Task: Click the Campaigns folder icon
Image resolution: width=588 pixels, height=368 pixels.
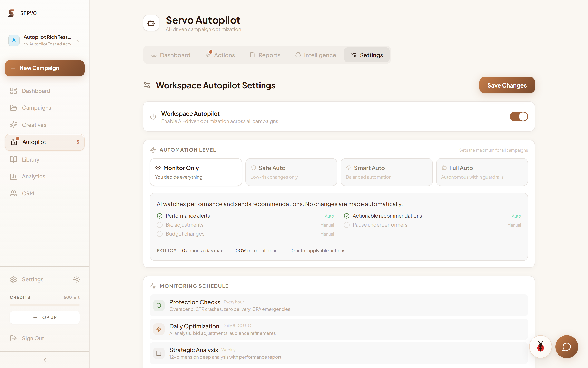Action: click(13, 108)
